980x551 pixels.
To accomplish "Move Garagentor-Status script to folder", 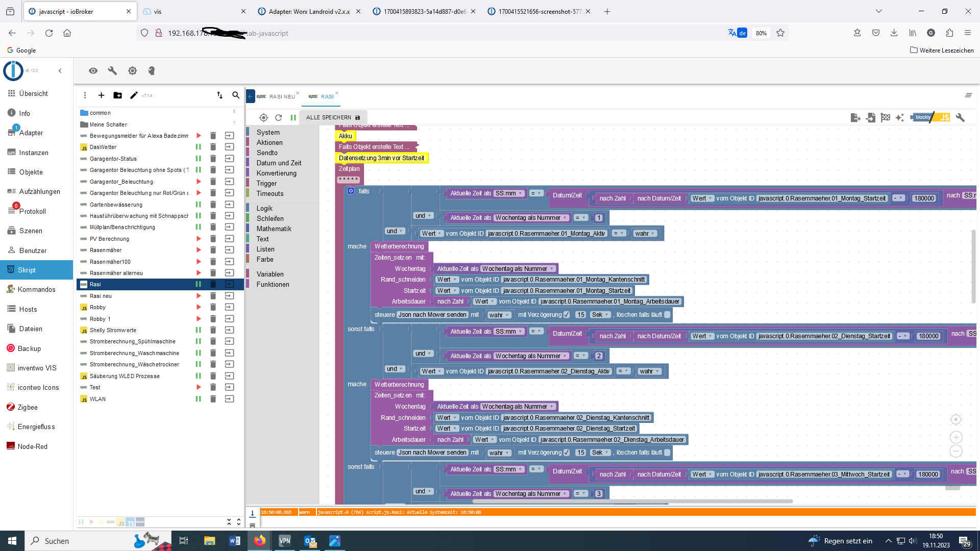I will [x=229, y=159].
